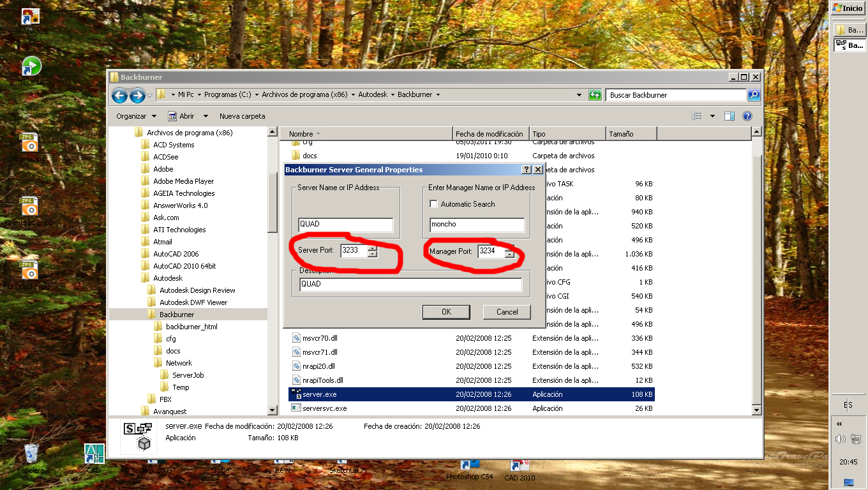
Task: Select AutoCAD 2006 in the folder tree
Action: pyautogui.click(x=176, y=254)
